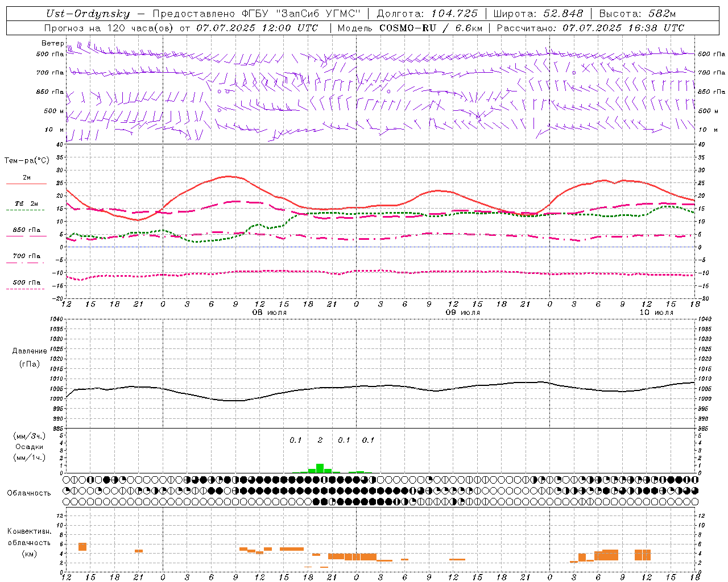Click the 700 гПа entry in the temperature legend
This screenshot has width=728, height=582.
point(27,256)
